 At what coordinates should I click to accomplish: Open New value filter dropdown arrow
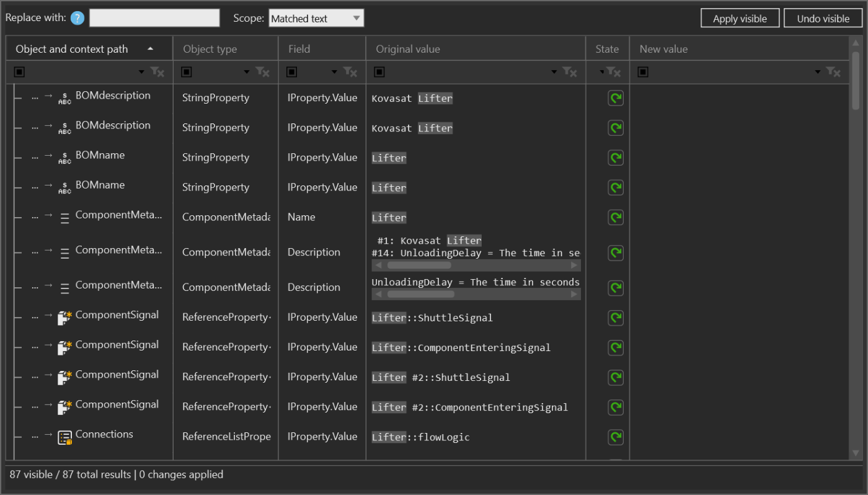coord(818,73)
